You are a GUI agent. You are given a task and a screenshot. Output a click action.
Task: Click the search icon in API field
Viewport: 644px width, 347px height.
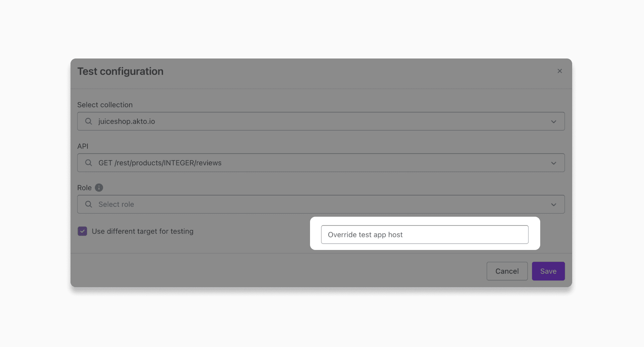pos(88,163)
